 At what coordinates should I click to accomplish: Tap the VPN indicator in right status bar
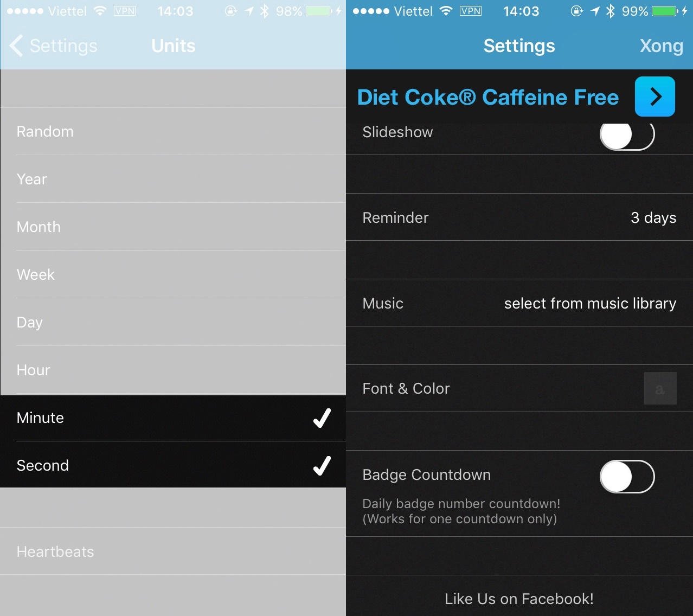point(470,11)
